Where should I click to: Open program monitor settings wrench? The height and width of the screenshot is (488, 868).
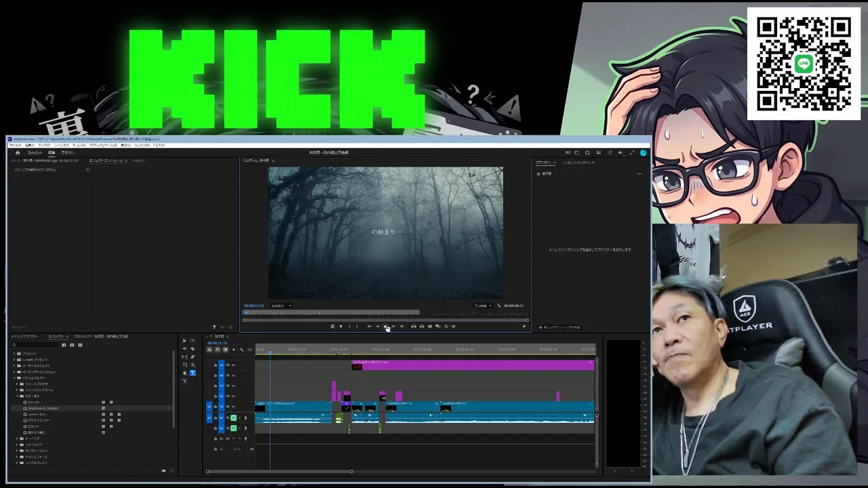click(499, 306)
